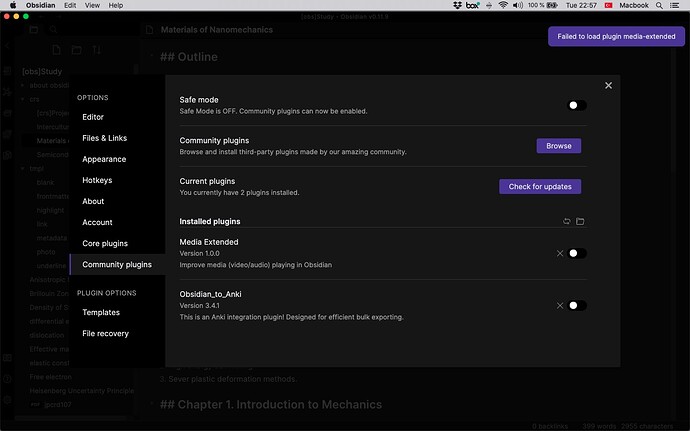
Task: Click the clock showing Tue 22:57
Action: tap(581, 5)
